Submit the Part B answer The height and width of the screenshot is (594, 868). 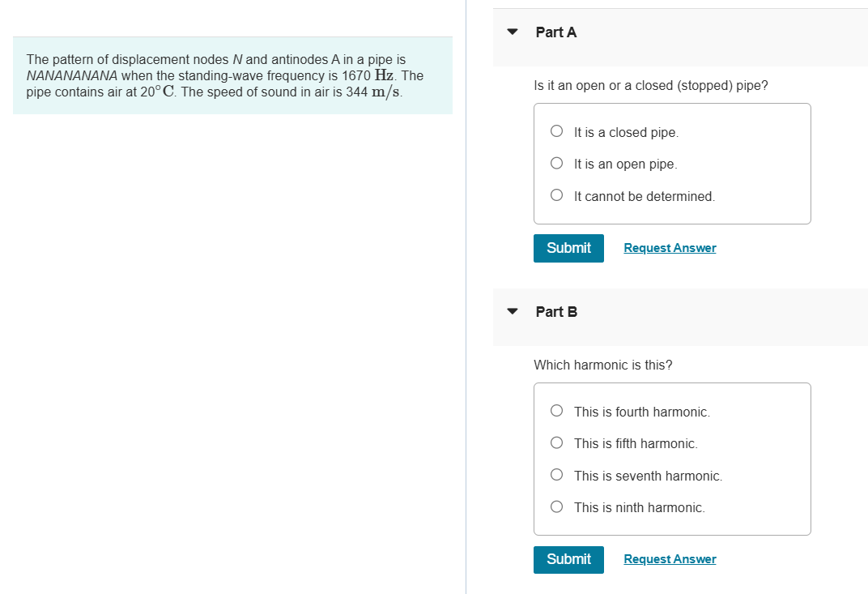568,559
